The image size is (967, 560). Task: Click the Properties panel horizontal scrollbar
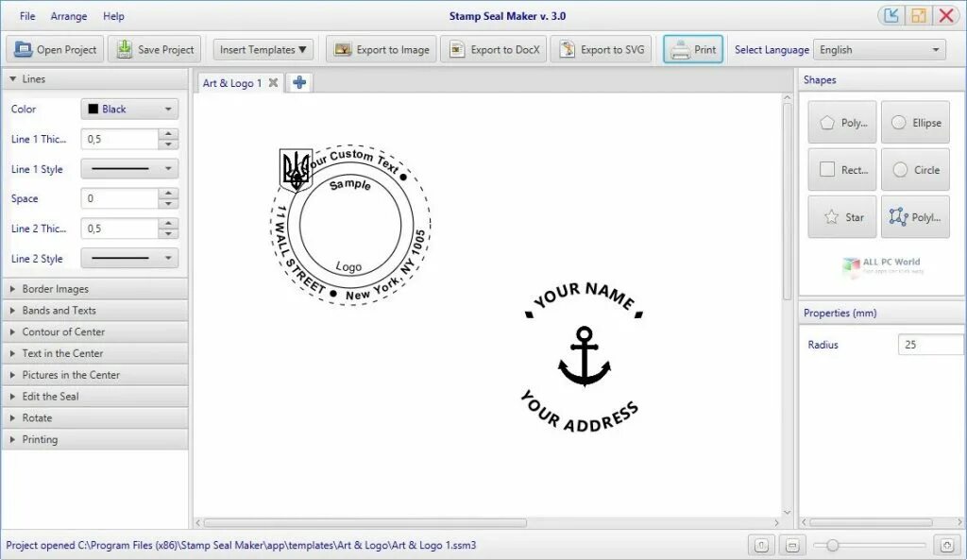click(871, 522)
